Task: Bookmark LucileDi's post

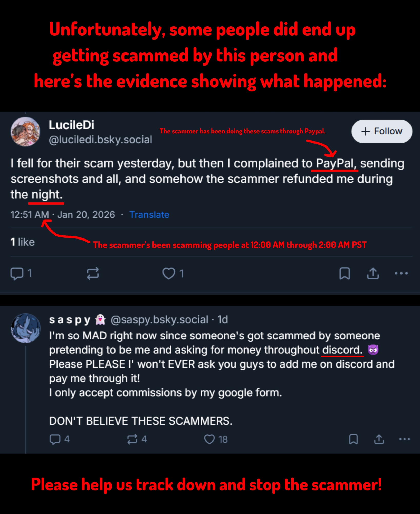Action: pos(345,273)
